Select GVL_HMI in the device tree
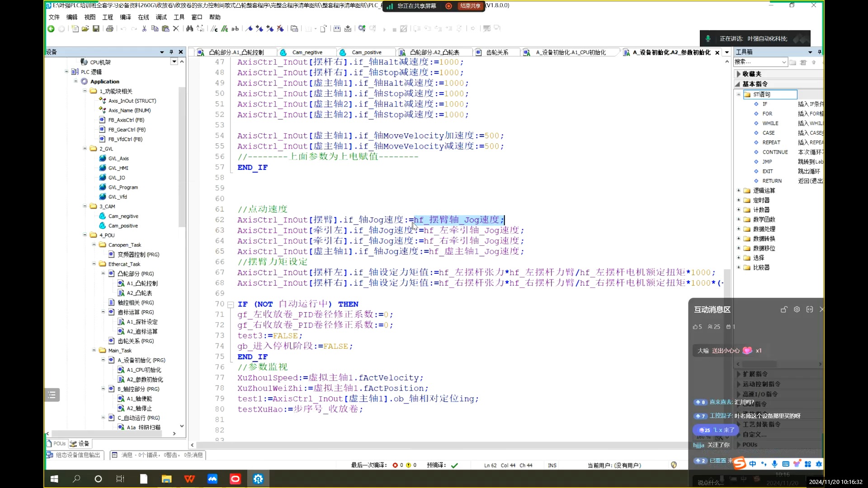 click(118, 168)
